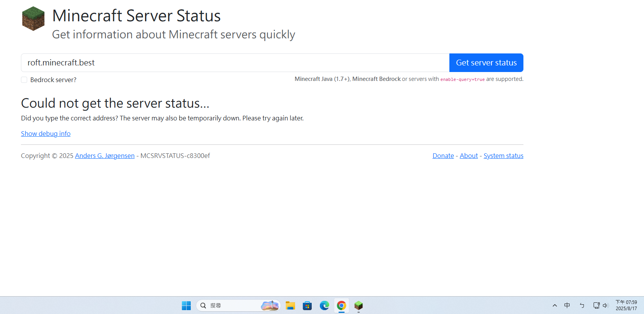Open the clock and date flyout
Screen dimensions: 644x314
[626, 305]
